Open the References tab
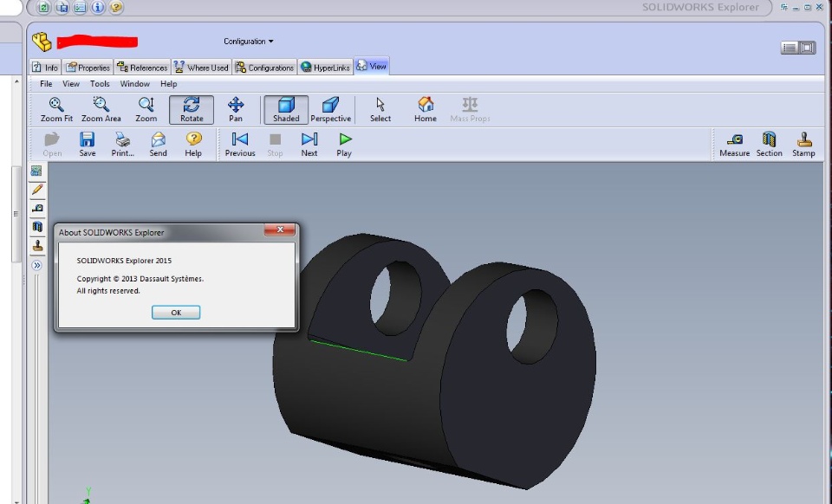The height and width of the screenshot is (504, 832). (x=143, y=68)
